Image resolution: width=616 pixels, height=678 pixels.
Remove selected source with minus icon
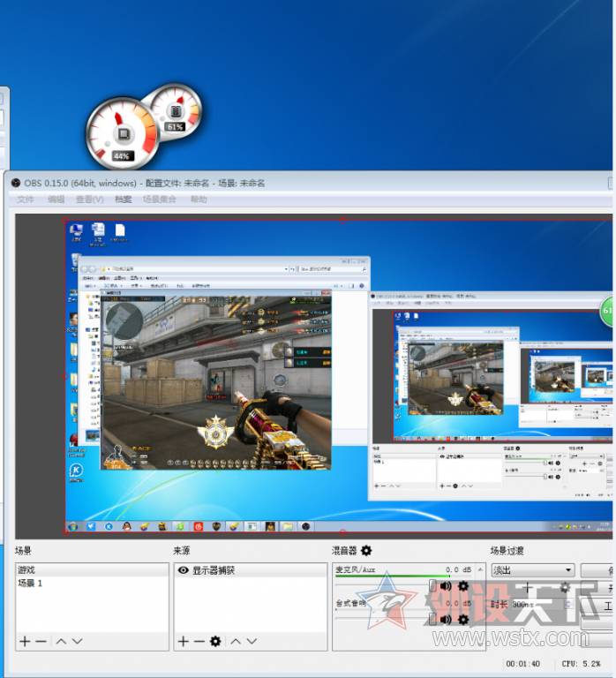pyautogui.click(x=199, y=641)
